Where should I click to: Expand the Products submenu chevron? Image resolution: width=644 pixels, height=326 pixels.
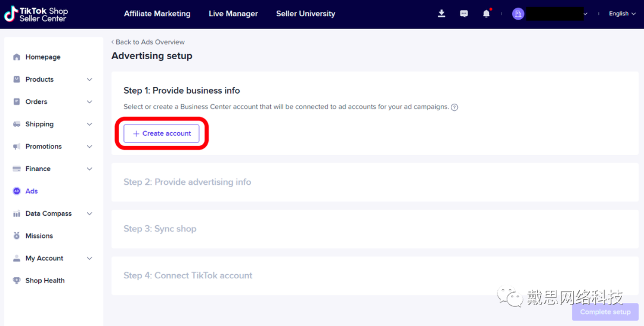(89, 79)
